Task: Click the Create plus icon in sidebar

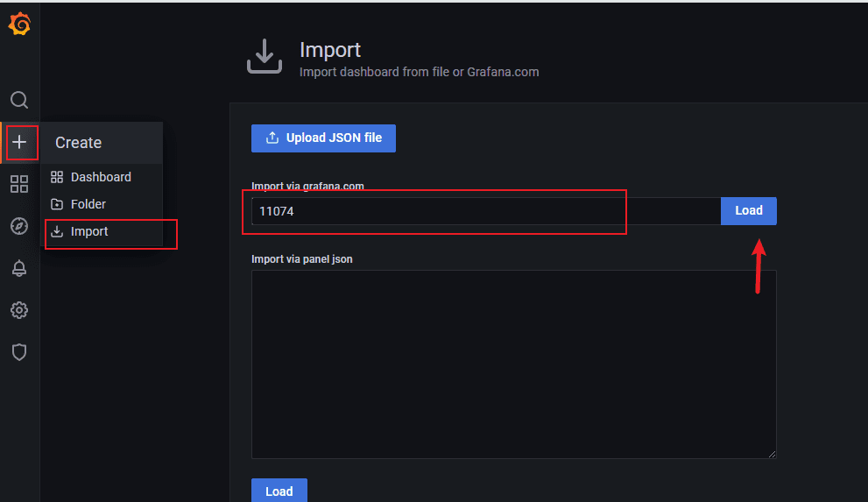Action: tap(20, 142)
